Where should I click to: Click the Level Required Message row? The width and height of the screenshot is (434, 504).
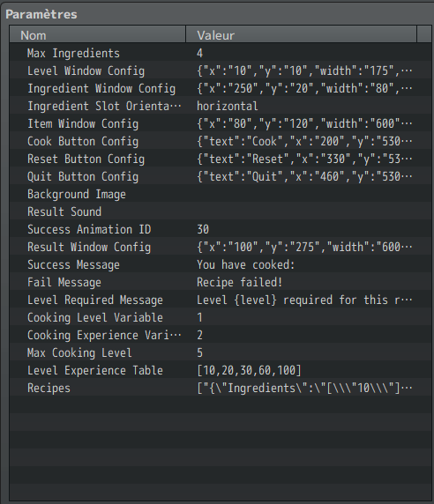tap(221, 300)
